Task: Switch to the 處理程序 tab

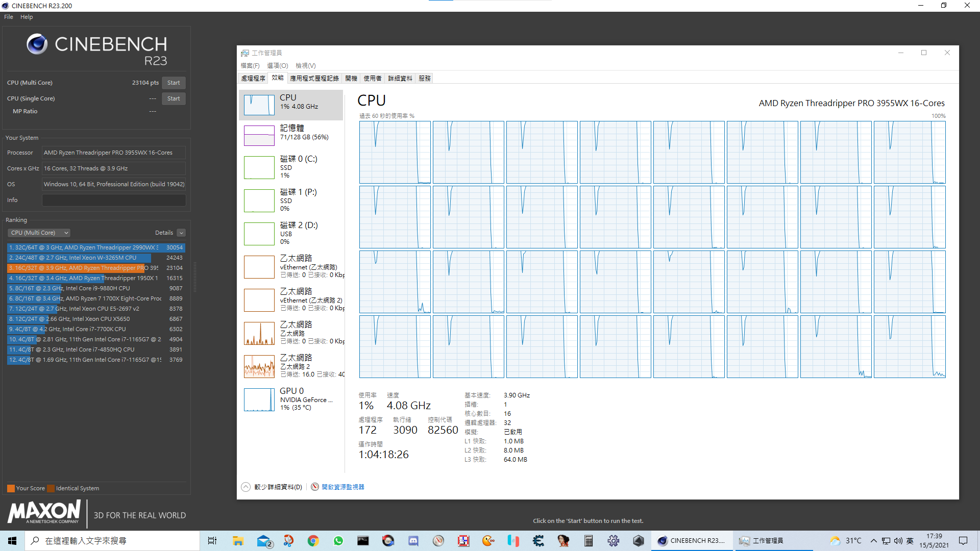Action: click(x=253, y=78)
